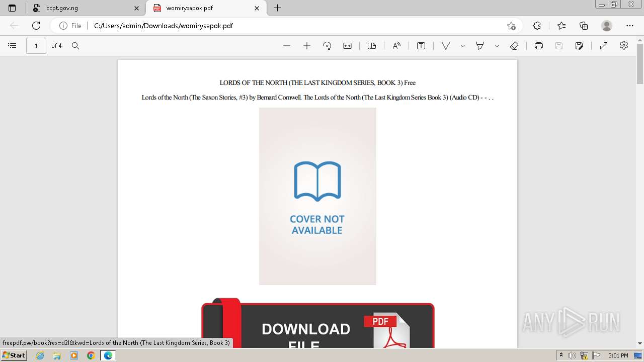Search within the PDF document

point(75,46)
